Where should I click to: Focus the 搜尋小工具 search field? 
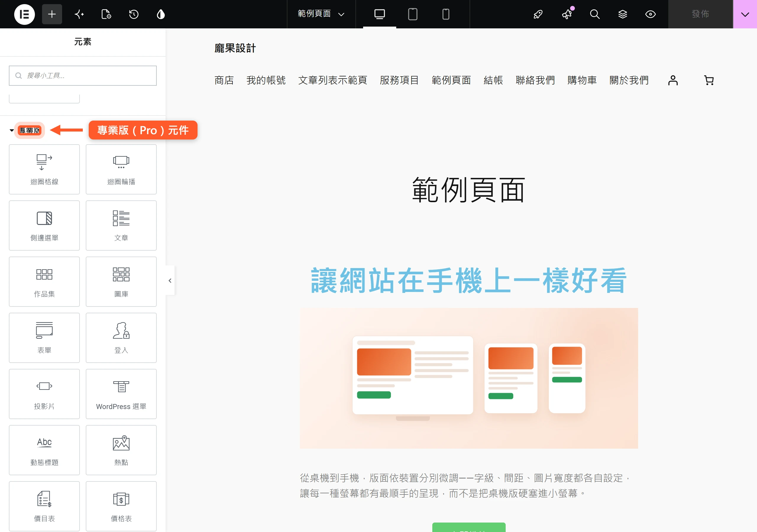tap(83, 75)
